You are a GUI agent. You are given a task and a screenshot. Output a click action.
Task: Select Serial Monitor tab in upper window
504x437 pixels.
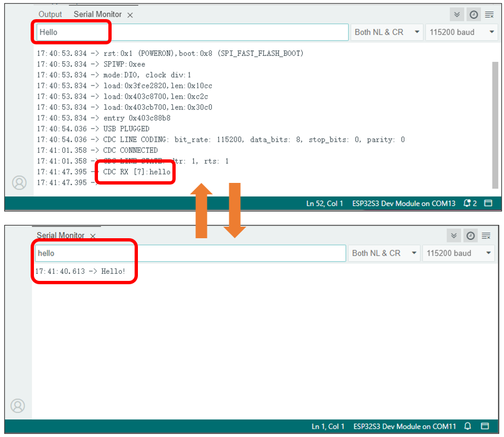click(x=97, y=14)
